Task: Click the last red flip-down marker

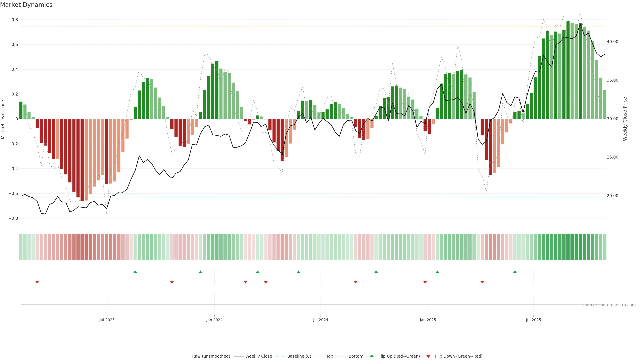Action: pyautogui.click(x=482, y=282)
